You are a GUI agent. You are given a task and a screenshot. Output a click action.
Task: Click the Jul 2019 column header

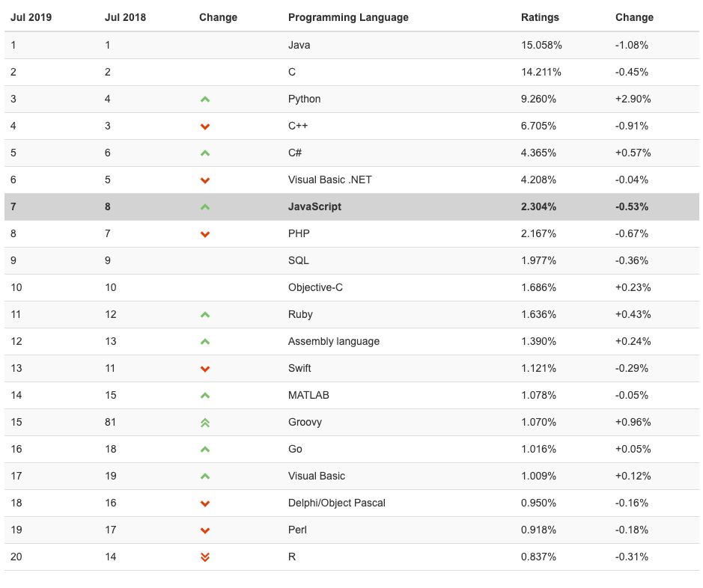pos(29,17)
